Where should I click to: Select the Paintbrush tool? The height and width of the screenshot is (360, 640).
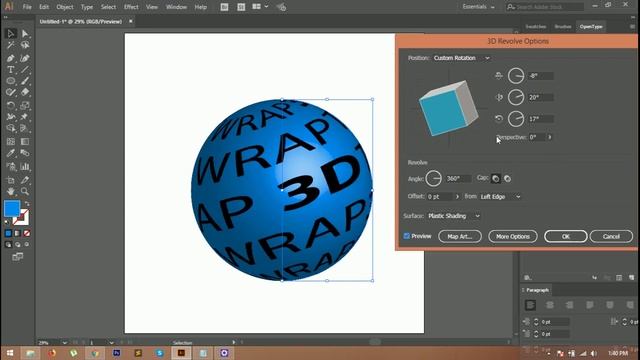point(25,81)
